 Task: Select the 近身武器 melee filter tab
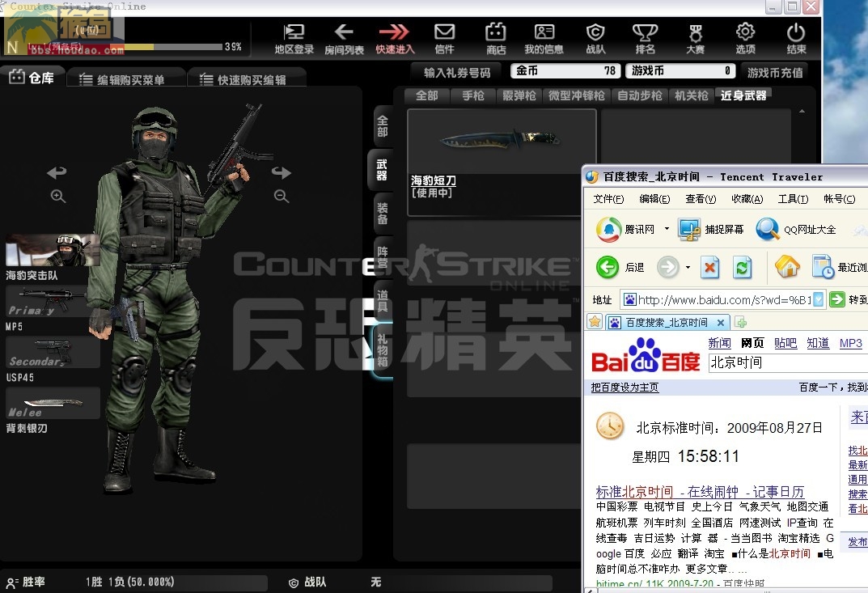[743, 95]
